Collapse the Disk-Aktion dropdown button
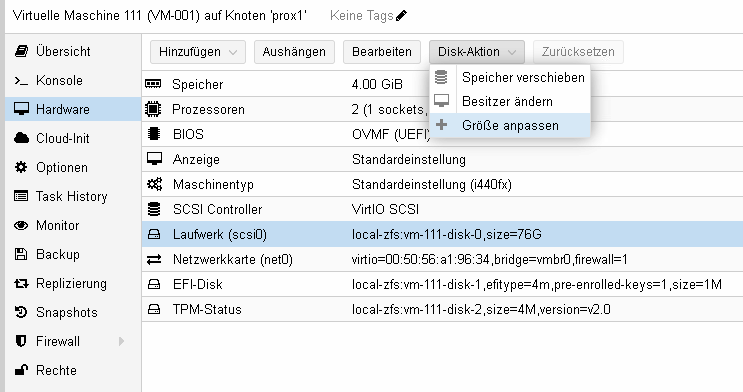 (477, 52)
